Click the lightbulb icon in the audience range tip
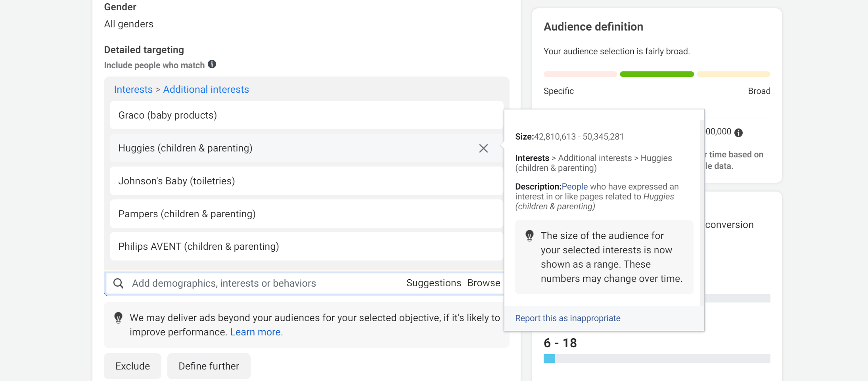 click(x=529, y=235)
